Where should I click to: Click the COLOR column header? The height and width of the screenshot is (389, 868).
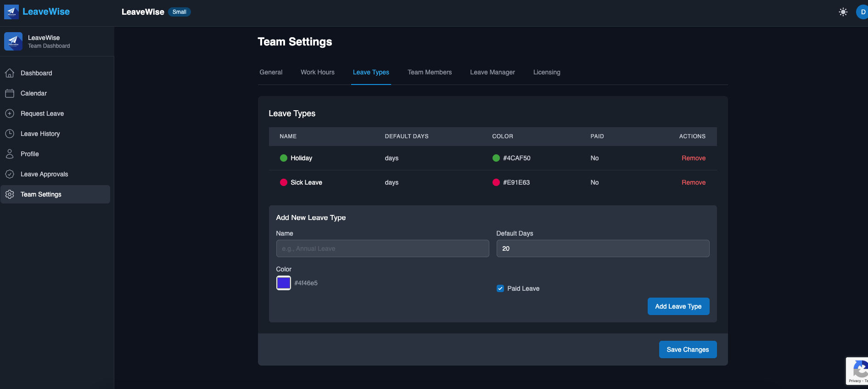pos(503,136)
